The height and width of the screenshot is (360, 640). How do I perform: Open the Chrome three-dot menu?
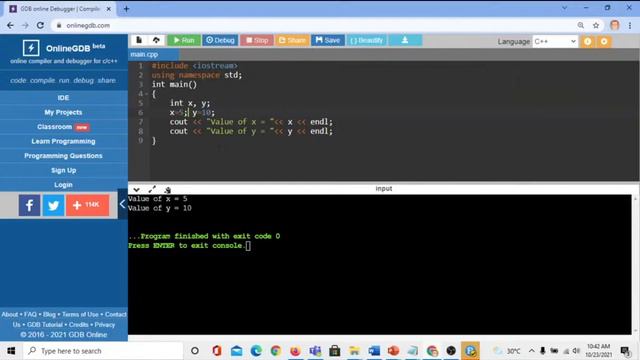630,25
